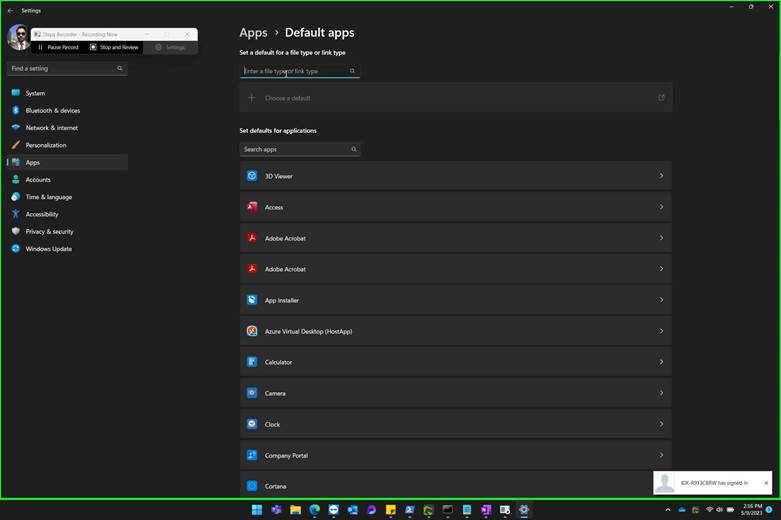Click the Calculator app icon

(x=252, y=362)
